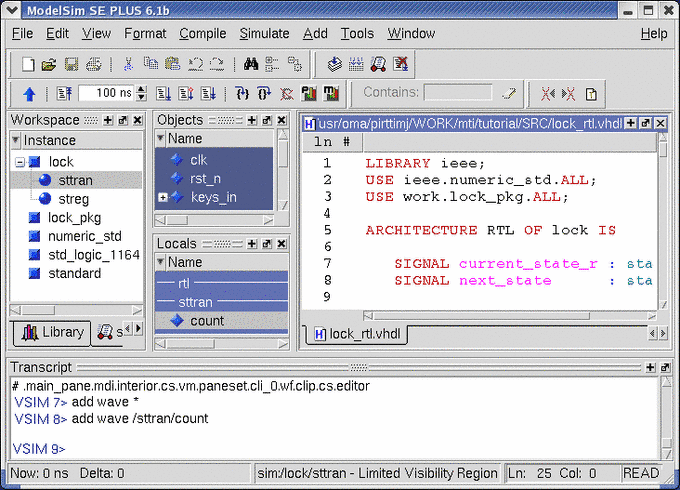The height and width of the screenshot is (490, 680).
Task: Collapse the lock instance tree node
Action: click(20, 162)
